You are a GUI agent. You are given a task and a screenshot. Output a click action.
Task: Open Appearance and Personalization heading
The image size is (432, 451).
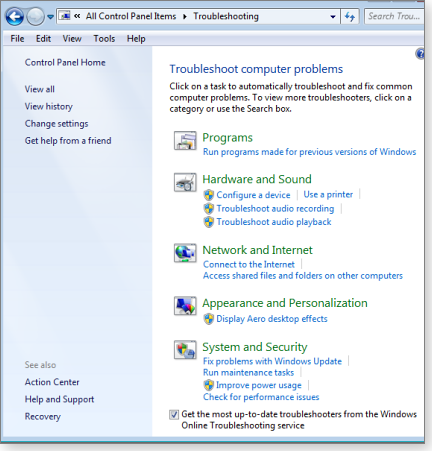(x=285, y=303)
